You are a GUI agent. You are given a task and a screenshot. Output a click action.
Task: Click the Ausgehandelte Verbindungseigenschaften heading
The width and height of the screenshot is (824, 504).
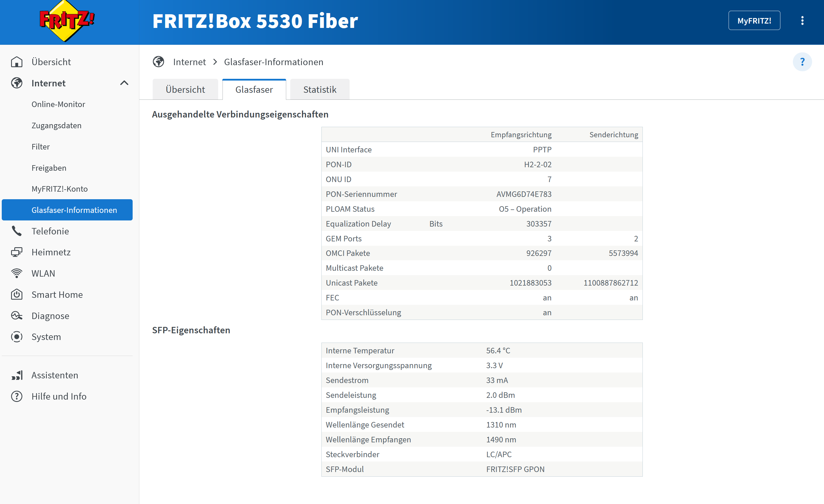(x=240, y=114)
